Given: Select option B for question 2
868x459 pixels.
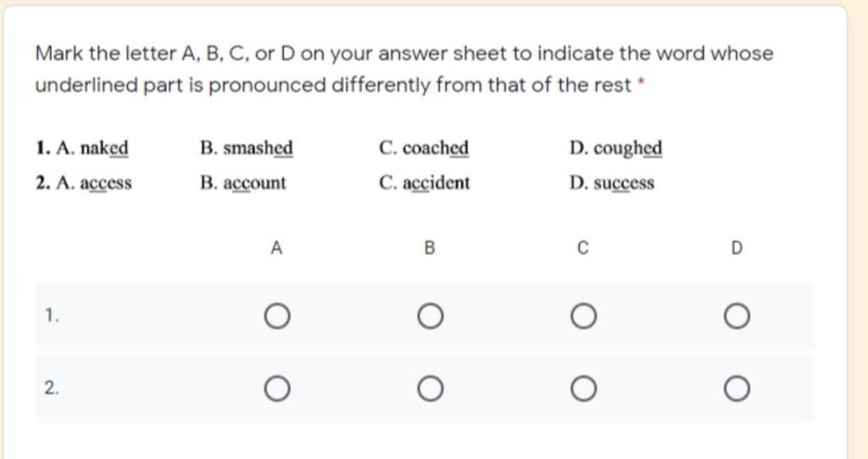Looking at the screenshot, I should tap(430, 390).
